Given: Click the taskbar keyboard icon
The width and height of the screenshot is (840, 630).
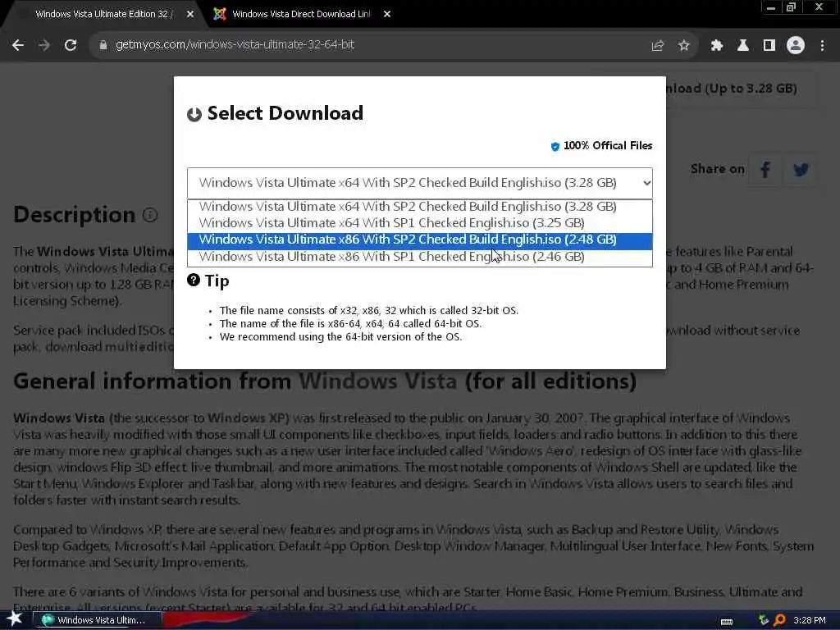Looking at the screenshot, I should [x=727, y=622].
